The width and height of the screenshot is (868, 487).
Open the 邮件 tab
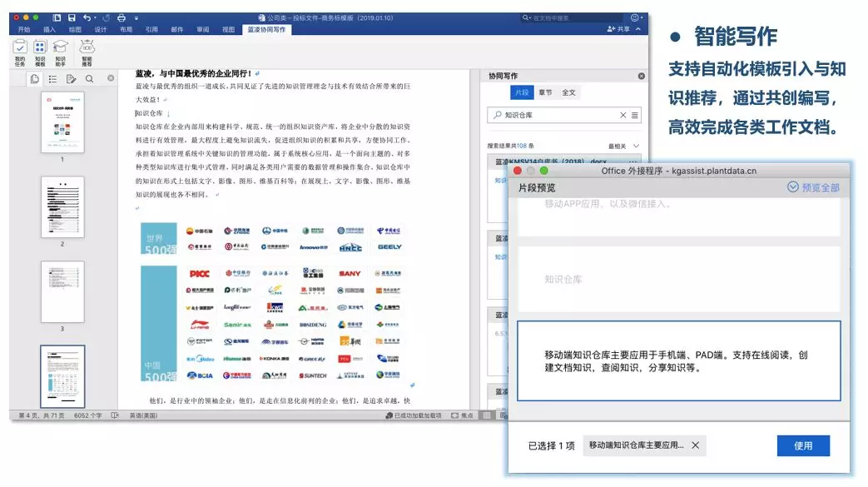coord(177,29)
